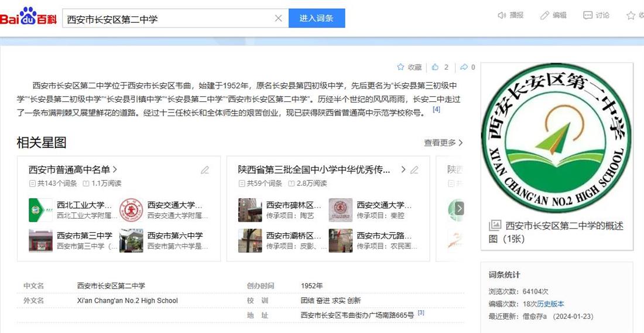The image size is (644, 333).
Task: Click 西安市长安区第二中学的概述图 caption
Action: (556, 232)
